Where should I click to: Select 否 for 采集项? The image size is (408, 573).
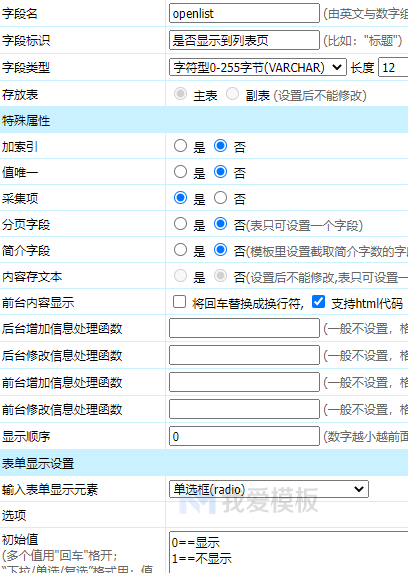click(220, 198)
